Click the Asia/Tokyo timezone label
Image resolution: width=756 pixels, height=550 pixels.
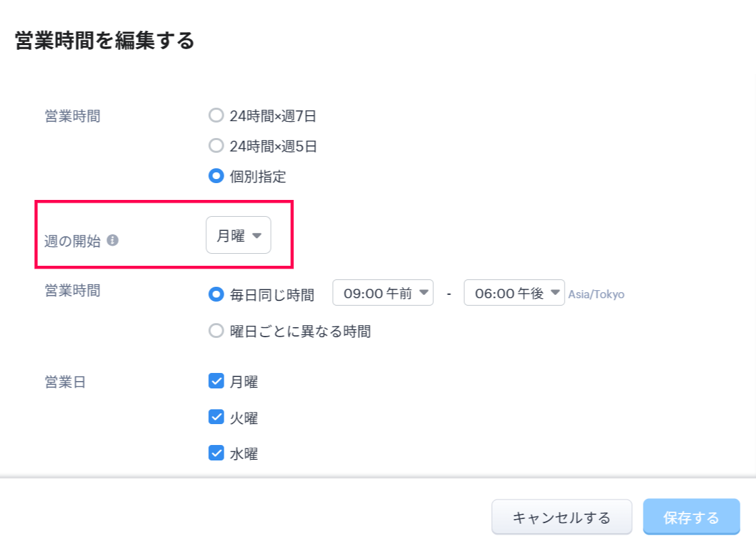click(596, 295)
